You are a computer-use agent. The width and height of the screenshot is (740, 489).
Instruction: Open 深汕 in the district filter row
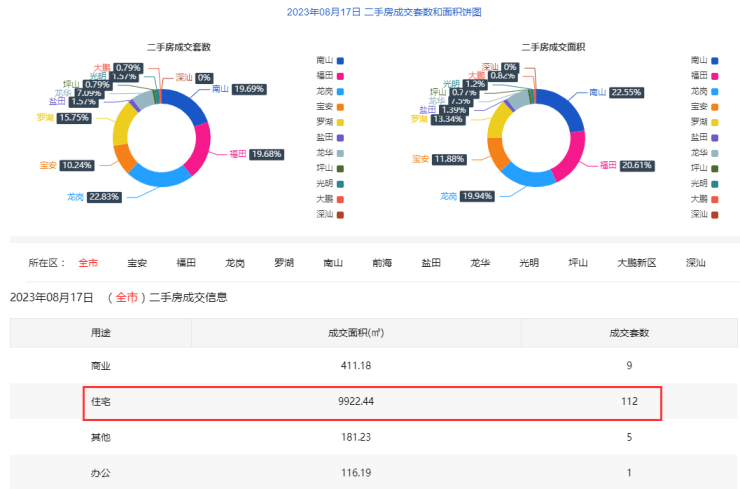point(696,263)
